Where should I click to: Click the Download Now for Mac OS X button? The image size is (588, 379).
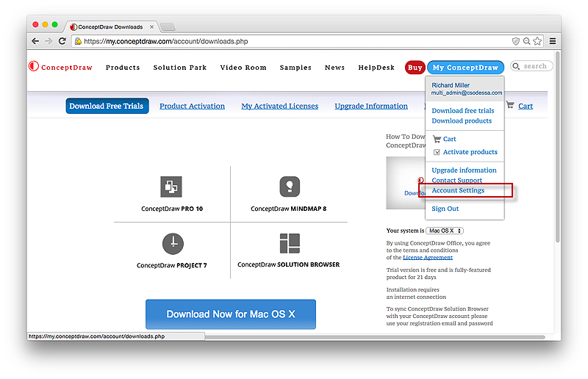(231, 314)
